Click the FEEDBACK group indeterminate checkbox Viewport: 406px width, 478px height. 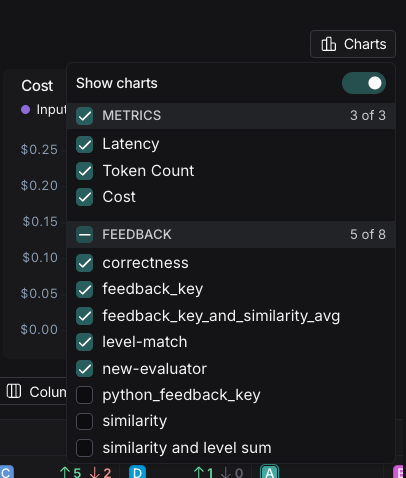click(x=84, y=234)
